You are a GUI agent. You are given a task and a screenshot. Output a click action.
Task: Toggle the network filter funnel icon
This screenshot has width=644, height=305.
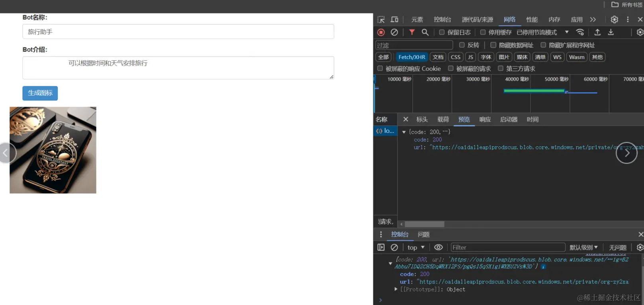click(412, 32)
